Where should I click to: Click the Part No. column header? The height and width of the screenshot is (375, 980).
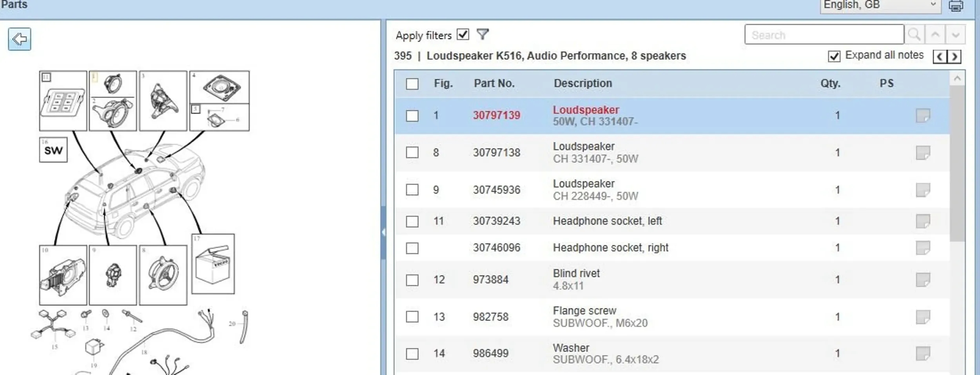pyautogui.click(x=494, y=83)
